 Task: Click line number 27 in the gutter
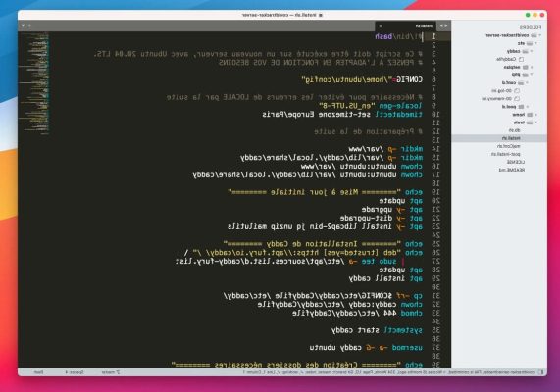coord(435,262)
